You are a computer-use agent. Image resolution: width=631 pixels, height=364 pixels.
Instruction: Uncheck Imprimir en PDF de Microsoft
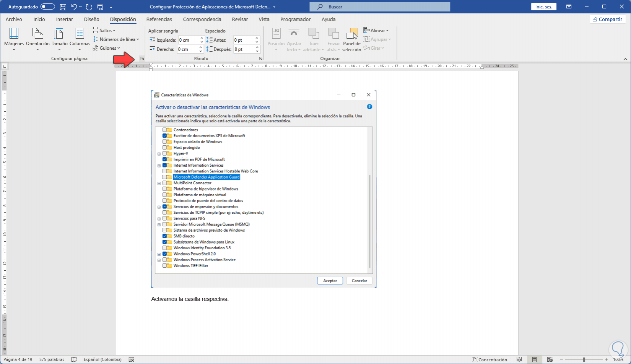165,159
